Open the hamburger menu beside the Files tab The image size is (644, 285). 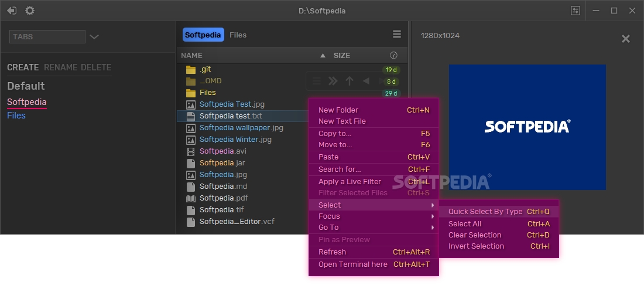397,35
